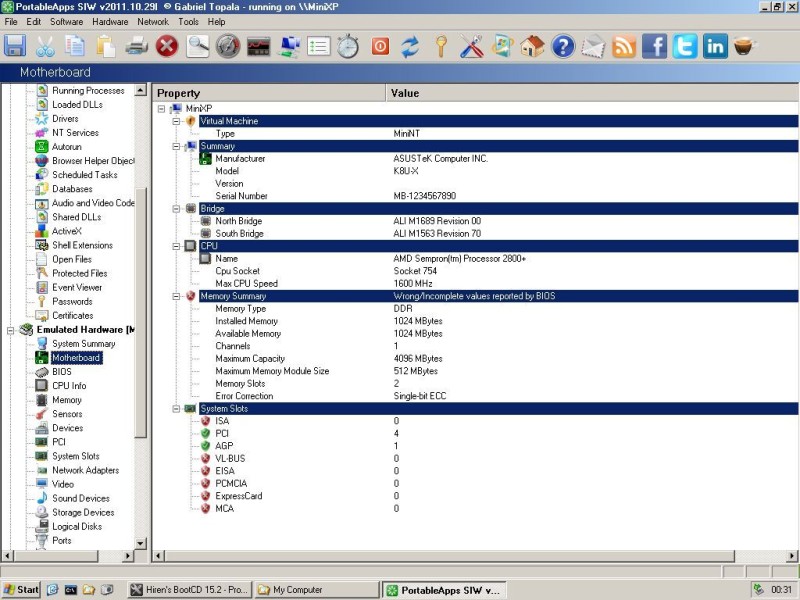Select Running Processes in the sidebar tree

point(88,91)
